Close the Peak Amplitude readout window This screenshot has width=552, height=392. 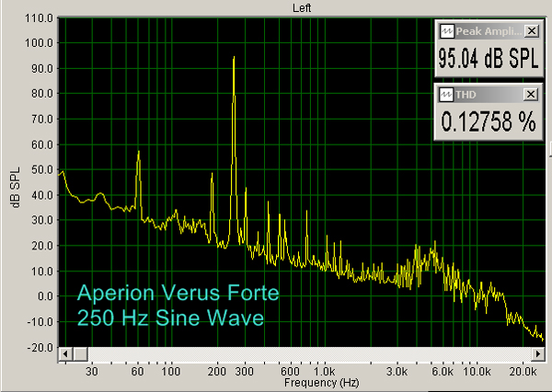coord(531,31)
